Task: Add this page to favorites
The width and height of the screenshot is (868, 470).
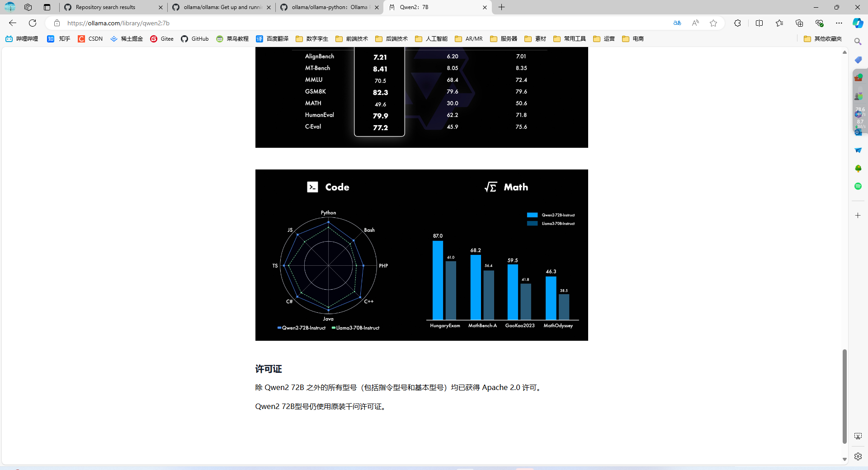Action: point(713,23)
